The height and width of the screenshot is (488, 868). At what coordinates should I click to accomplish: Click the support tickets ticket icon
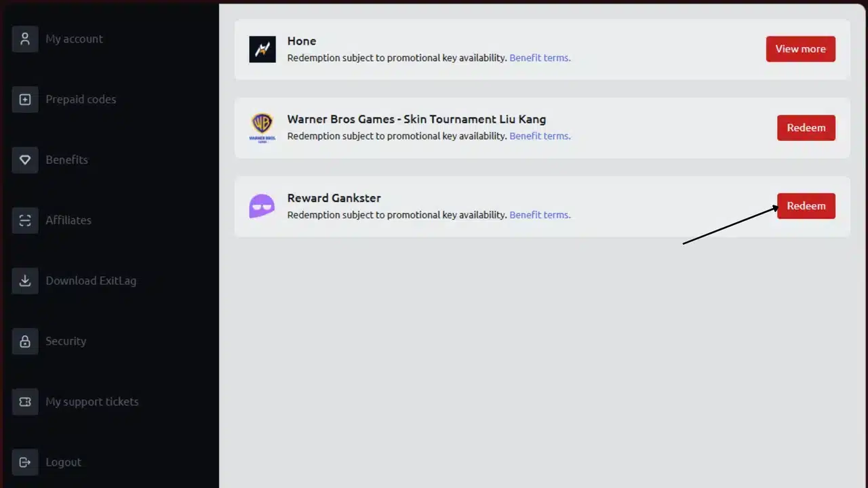pos(25,402)
